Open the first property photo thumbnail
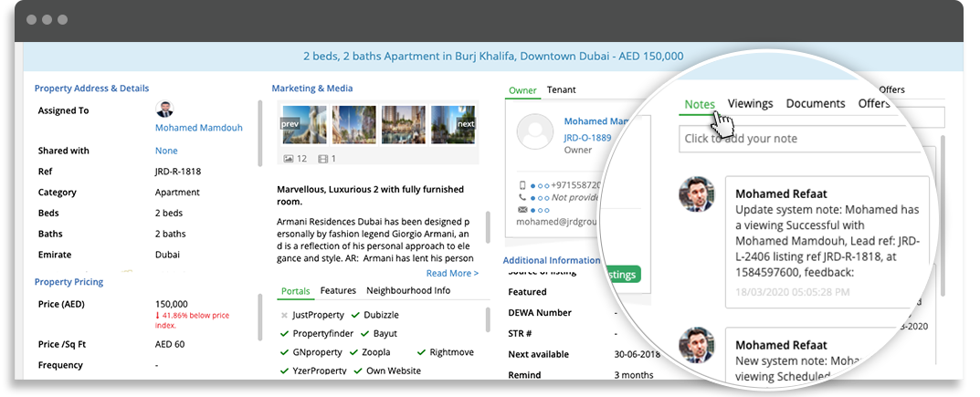980x397 pixels. pyautogui.click(x=304, y=125)
